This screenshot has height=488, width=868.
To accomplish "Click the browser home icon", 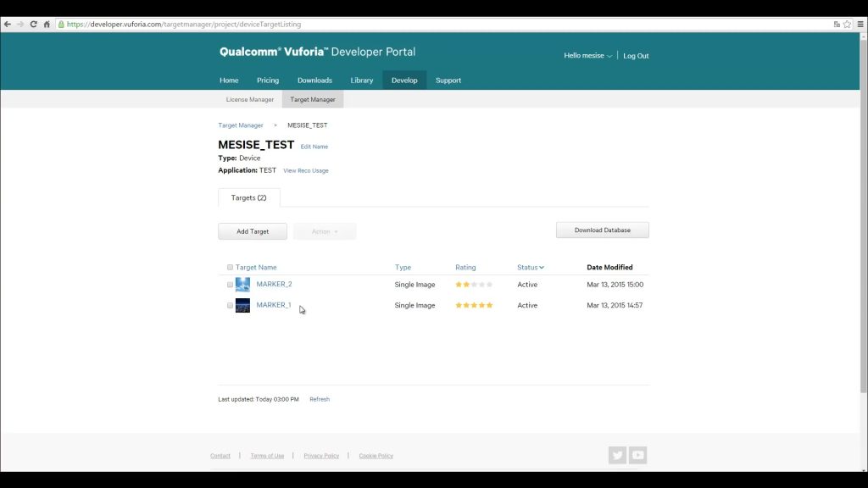I will click(47, 25).
